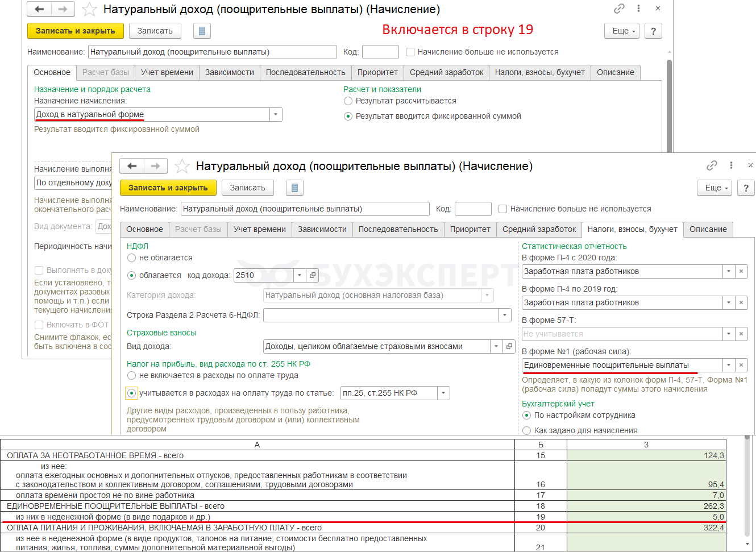Open Учет времени tab in the front window
The image size is (756, 552).
pyautogui.click(x=260, y=229)
